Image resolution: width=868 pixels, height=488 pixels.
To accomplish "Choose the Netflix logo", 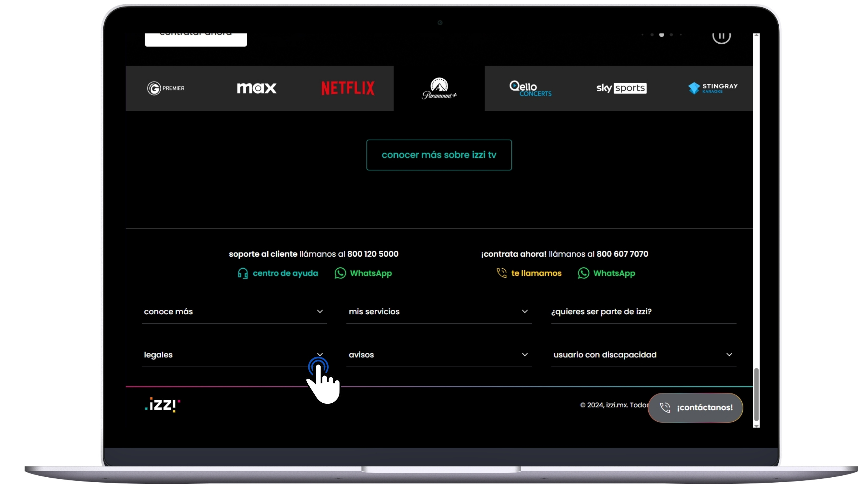I will click(348, 88).
